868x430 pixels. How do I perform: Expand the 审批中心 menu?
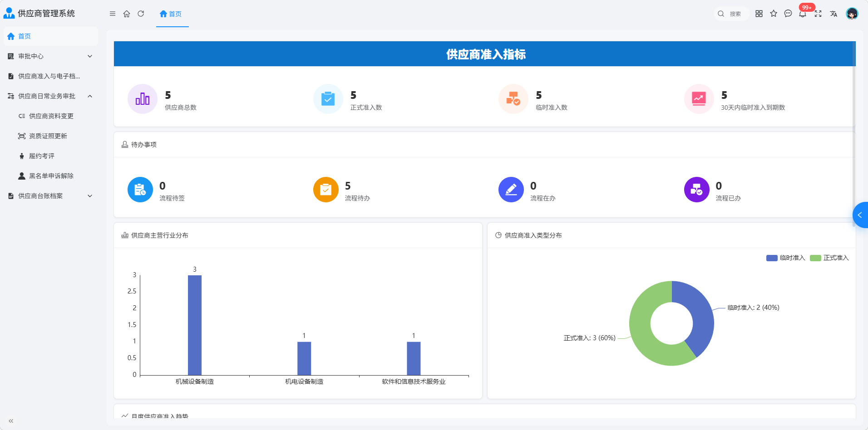pos(51,56)
